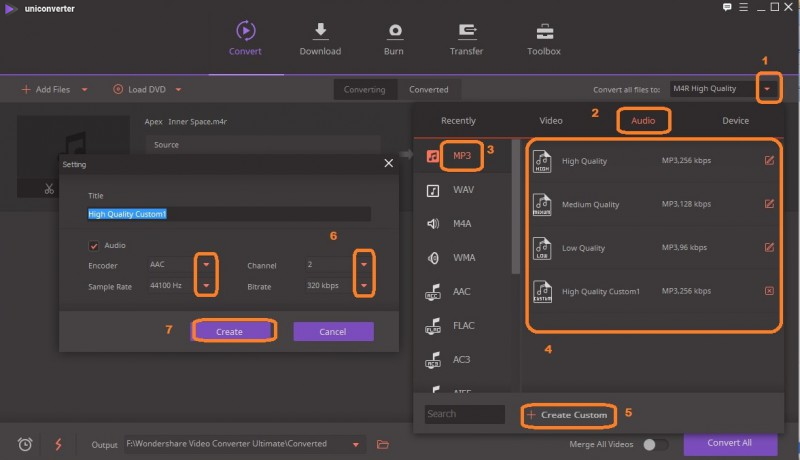Select the High Quality Custom1 preset row
The image size is (800, 460).
coord(654,291)
